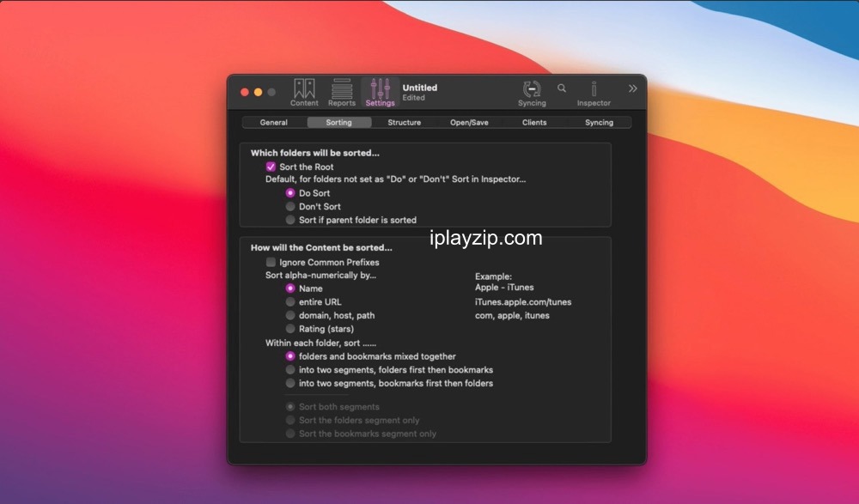Open the Content bookmarks view
The image size is (859, 504).
tap(304, 92)
